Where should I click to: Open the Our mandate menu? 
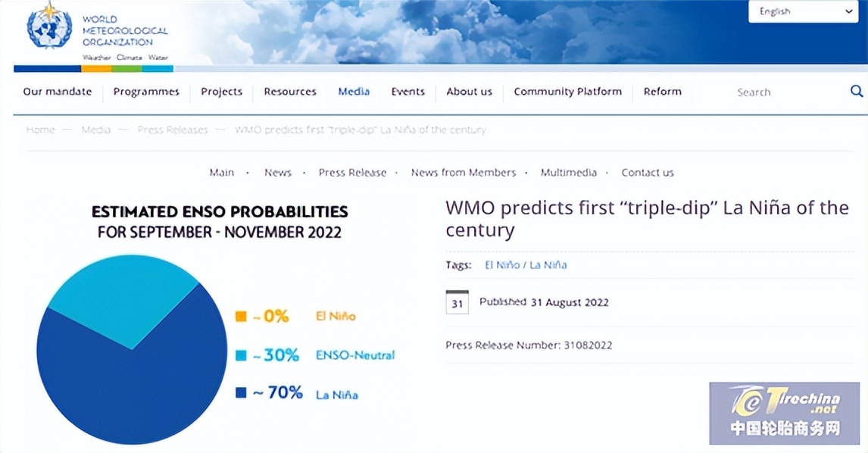tap(58, 92)
